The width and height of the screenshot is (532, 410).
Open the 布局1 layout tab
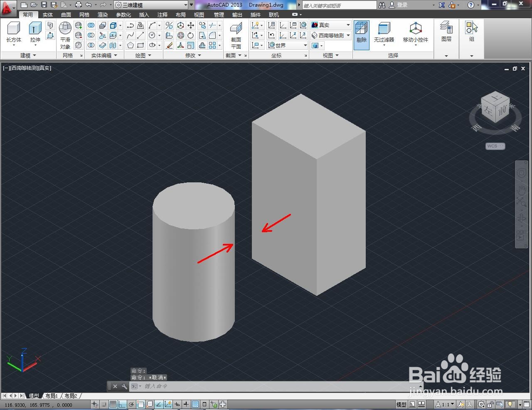click(52, 396)
